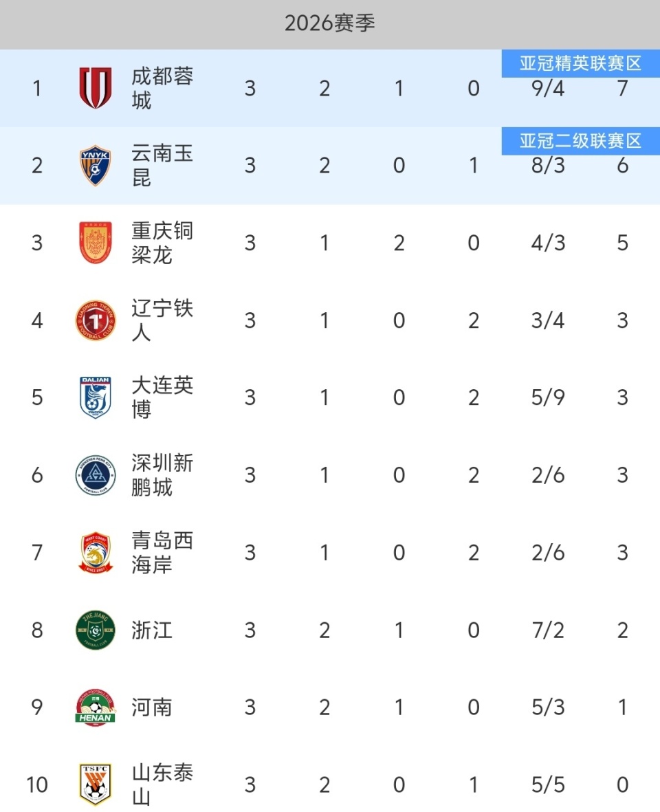Click team name 浙江
The height and width of the screenshot is (812, 660).
pos(152,630)
